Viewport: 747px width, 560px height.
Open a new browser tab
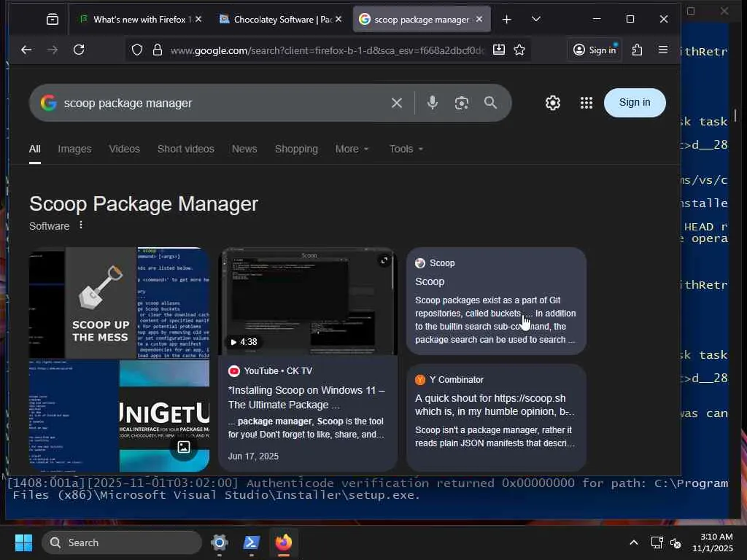coord(506,19)
